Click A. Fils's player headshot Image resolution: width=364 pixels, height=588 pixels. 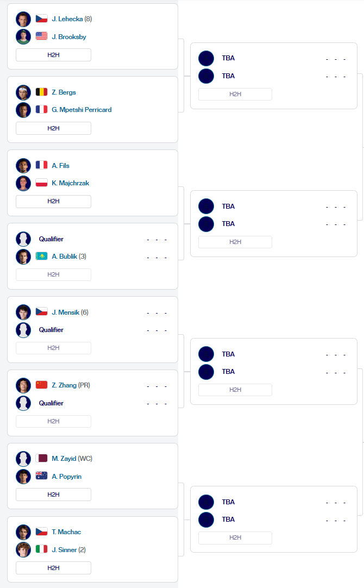click(x=23, y=166)
